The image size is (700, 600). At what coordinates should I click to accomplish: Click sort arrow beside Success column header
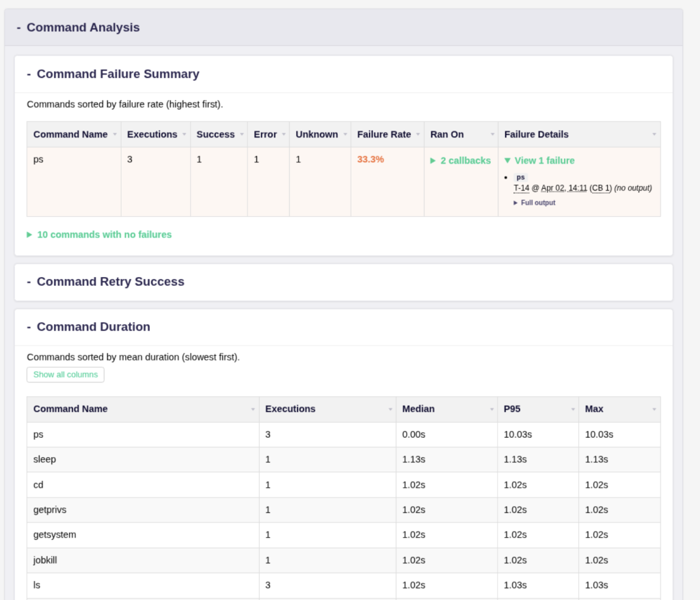pos(241,135)
